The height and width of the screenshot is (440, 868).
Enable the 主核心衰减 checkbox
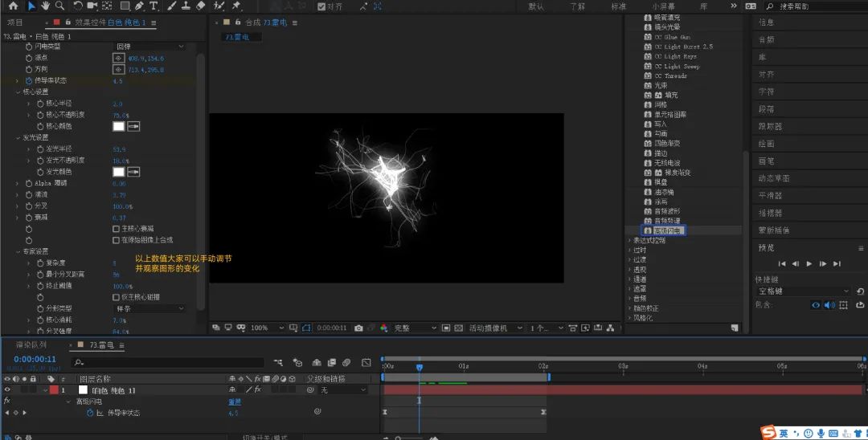116,228
